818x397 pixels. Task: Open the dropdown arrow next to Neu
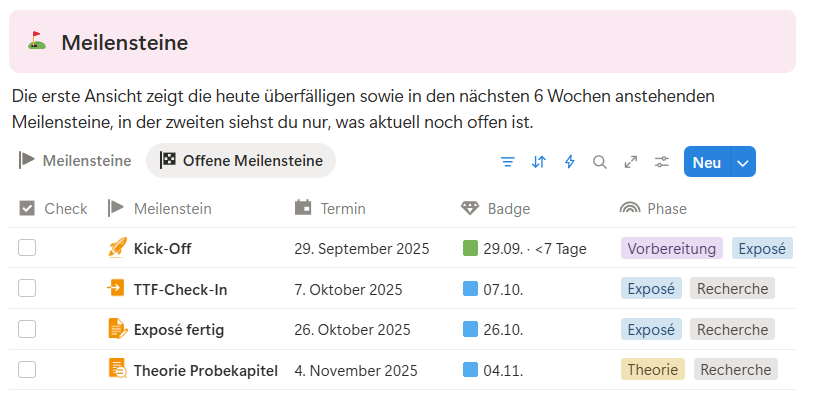point(743,162)
